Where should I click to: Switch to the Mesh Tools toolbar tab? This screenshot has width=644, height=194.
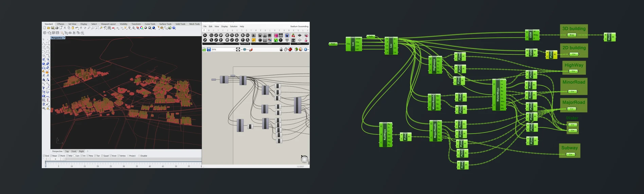(194, 24)
